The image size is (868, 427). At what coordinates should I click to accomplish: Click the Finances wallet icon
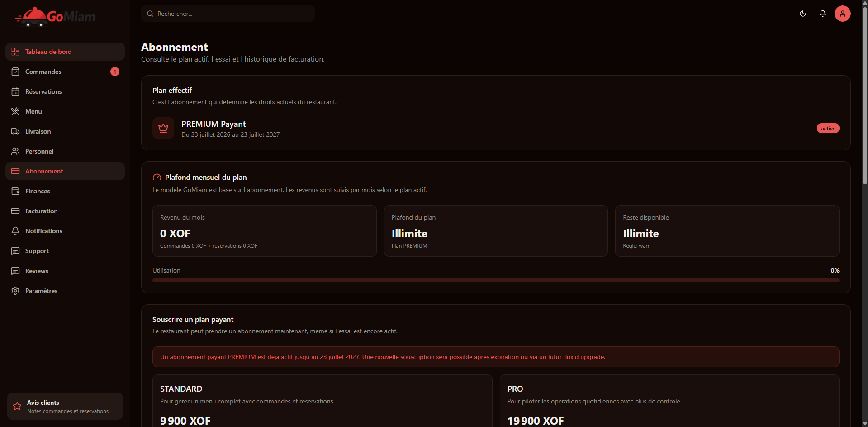(15, 191)
